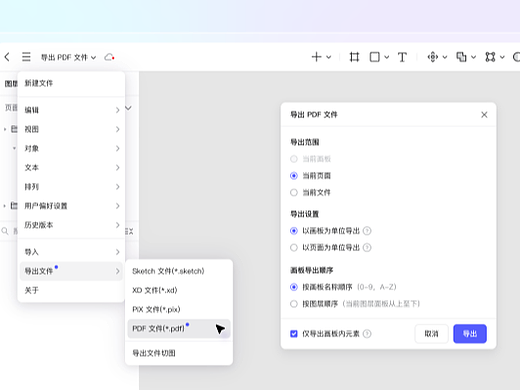Click the back arrow icon
The image size is (520, 390).
tap(7, 57)
